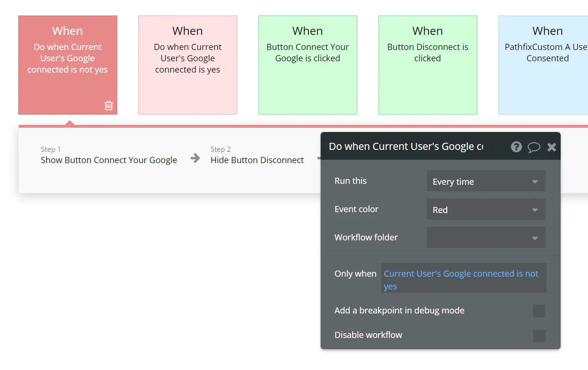Click the 'Run this' label

point(351,181)
